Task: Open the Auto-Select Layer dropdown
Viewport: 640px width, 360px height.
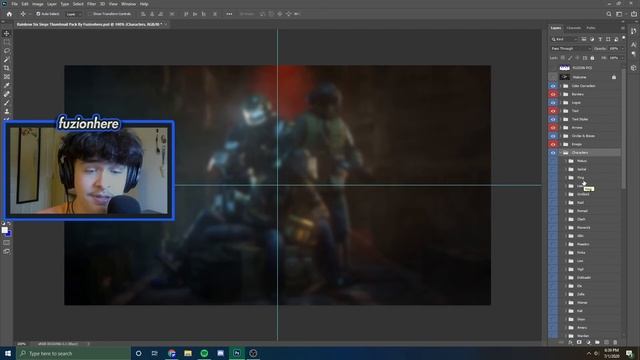Action: [73, 14]
